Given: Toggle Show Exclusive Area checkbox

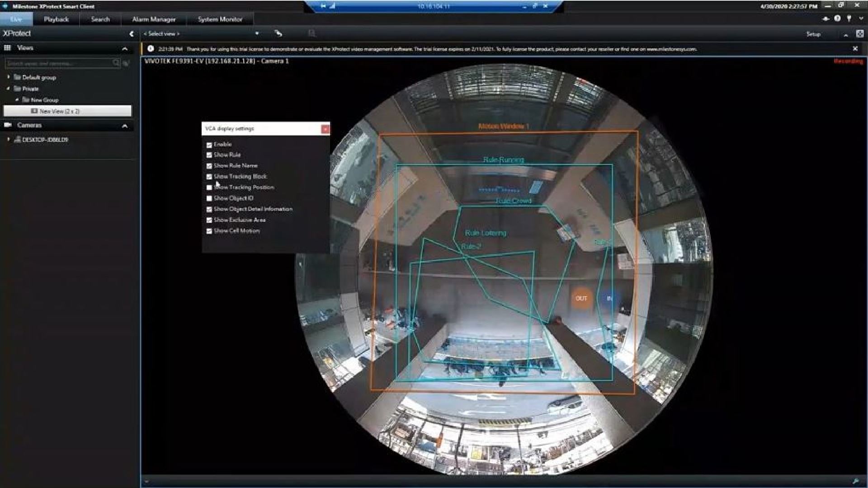Looking at the screenshot, I should 209,221.
